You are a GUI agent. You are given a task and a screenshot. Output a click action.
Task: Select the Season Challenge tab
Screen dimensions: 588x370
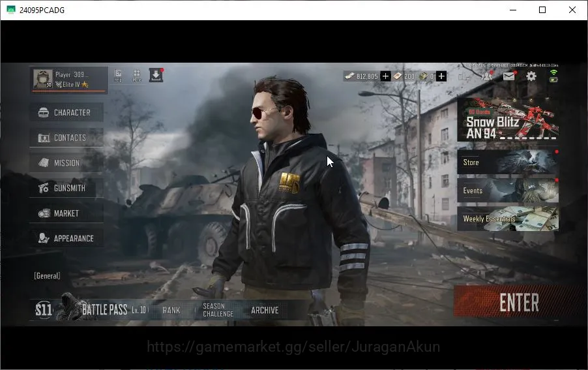218,311
